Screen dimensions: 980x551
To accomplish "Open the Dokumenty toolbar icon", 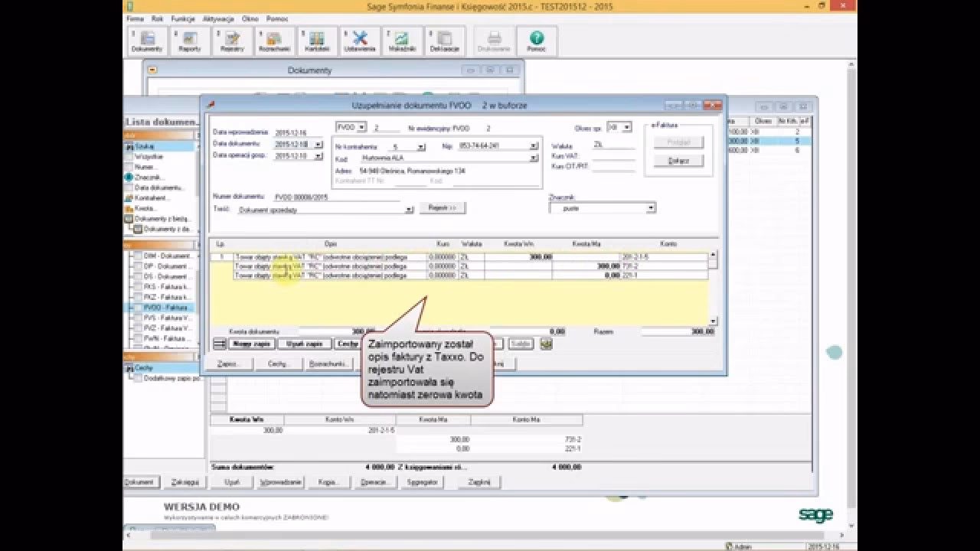I will point(147,41).
